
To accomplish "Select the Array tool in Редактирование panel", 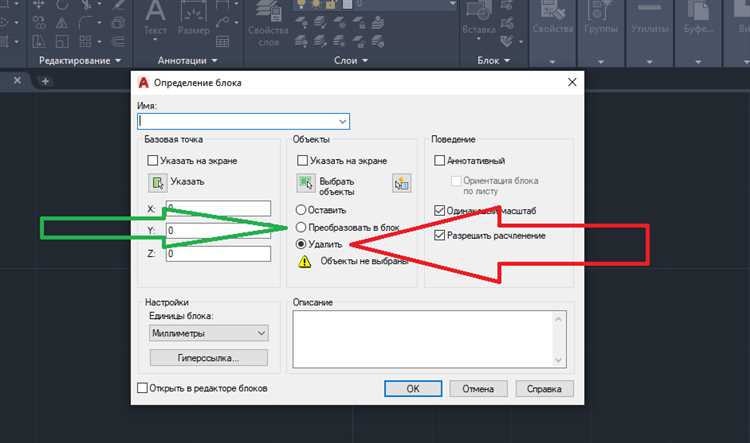I will (x=86, y=42).
